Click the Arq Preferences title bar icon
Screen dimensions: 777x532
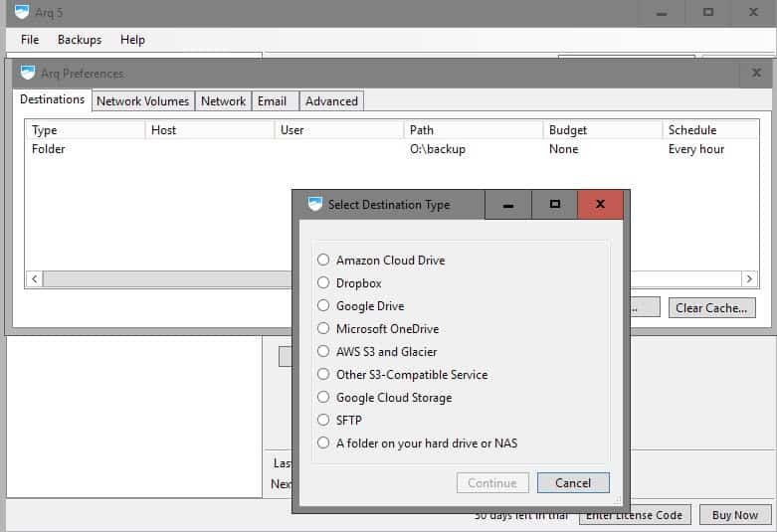pyautogui.click(x=28, y=73)
